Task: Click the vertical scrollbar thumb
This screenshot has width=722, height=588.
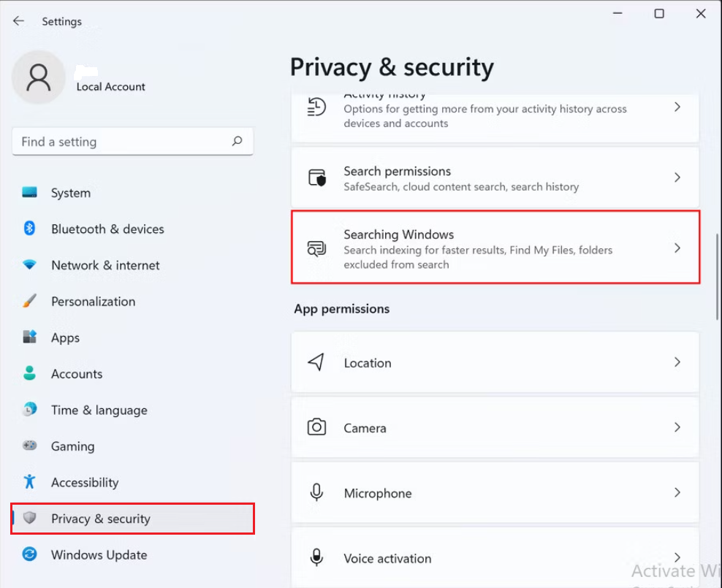Action: coord(717,277)
